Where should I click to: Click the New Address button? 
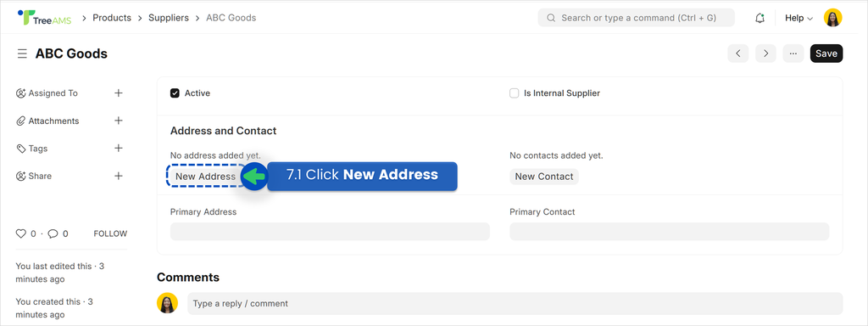[205, 177]
